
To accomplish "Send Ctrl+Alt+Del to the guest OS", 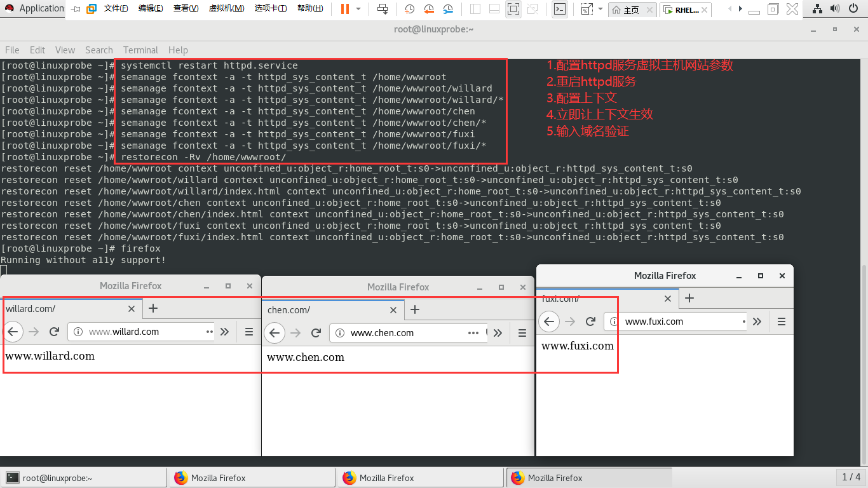I will click(382, 8).
